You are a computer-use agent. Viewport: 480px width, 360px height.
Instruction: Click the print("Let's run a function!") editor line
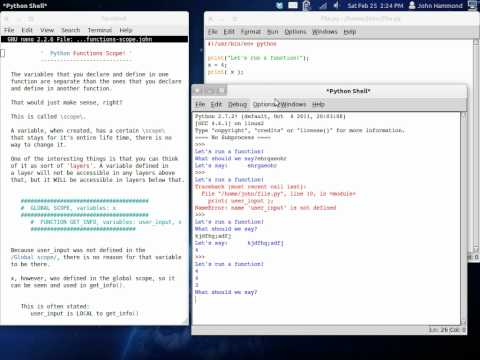258,58
